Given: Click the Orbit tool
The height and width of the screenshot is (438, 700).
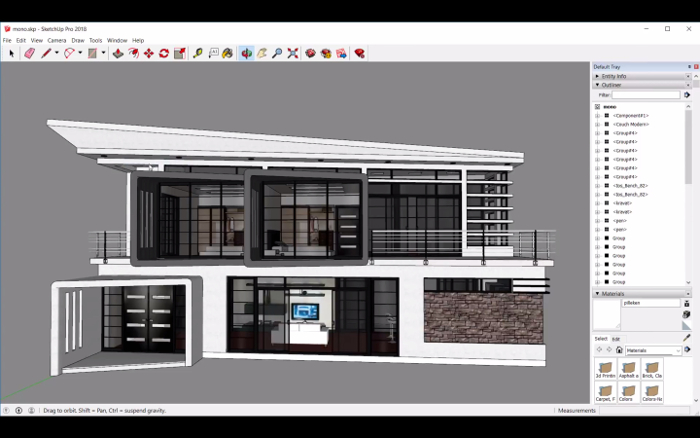Looking at the screenshot, I should click(246, 53).
